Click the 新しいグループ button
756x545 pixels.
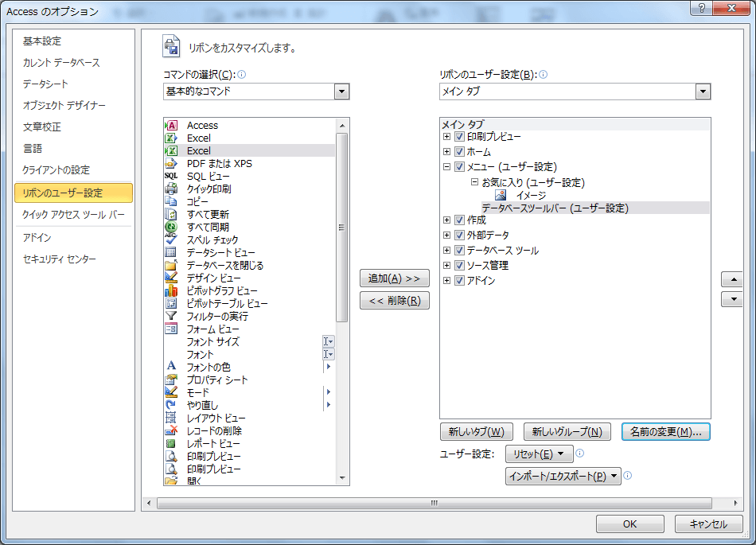567,432
